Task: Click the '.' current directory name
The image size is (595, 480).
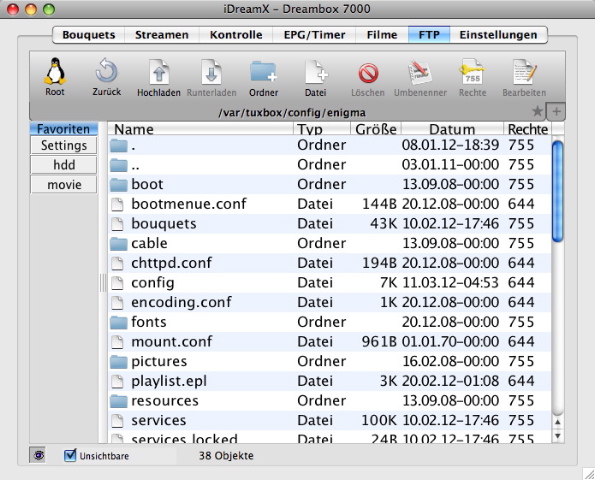Action: pos(133,148)
